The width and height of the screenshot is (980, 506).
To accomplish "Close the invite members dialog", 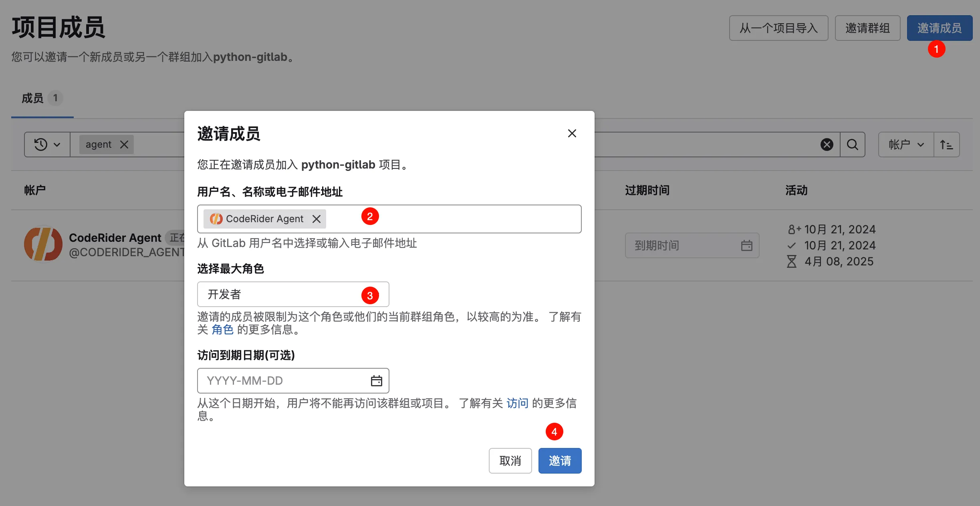I will point(572,133).
